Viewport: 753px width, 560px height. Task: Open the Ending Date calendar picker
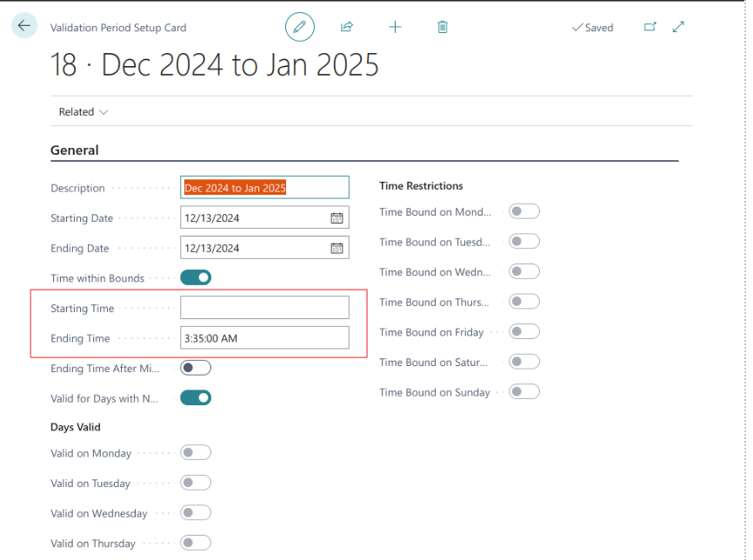click(337, 248)
